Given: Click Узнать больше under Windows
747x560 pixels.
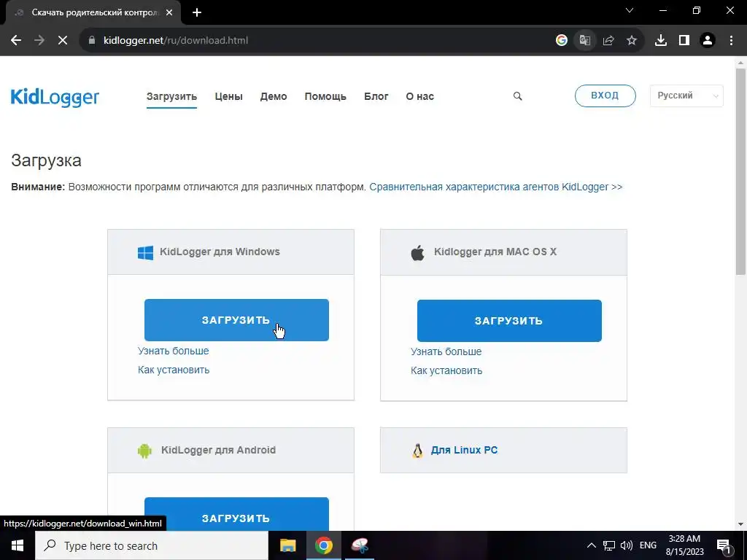Looking at the screenshot, I should (x=174, y=351).
